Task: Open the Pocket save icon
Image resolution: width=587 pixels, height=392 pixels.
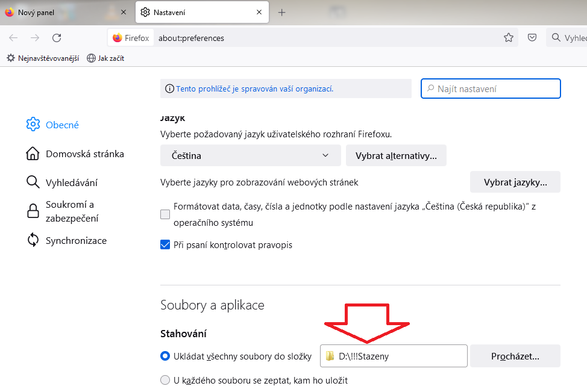Action: (x=532, y=38)
